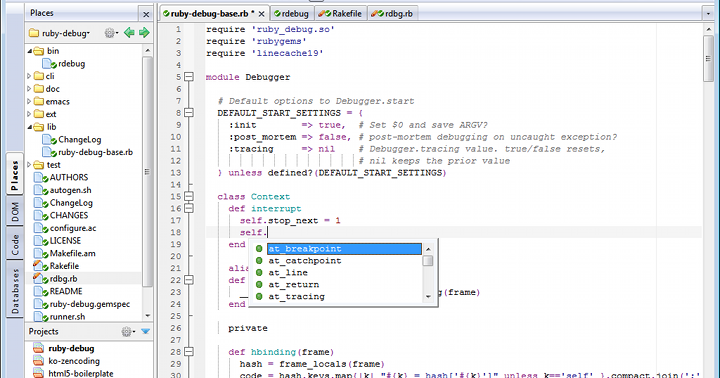This screenshot has width=720, height=378.
Task: Close the ruby-debug-base.rb tab
Action: tap(261, 14)
